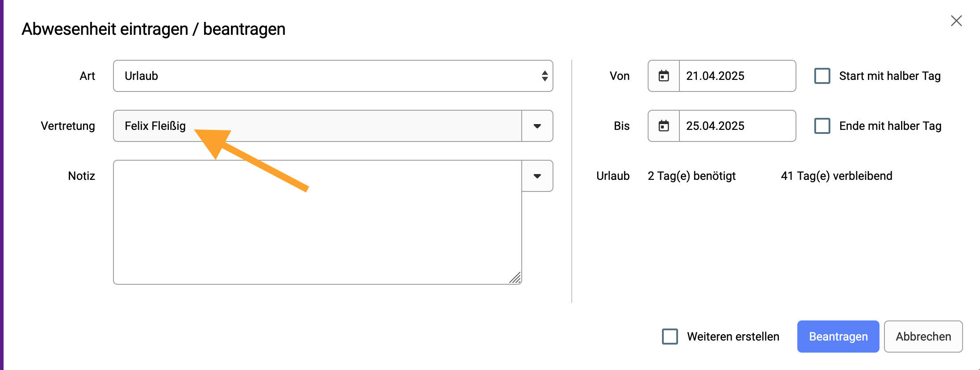Select the Vertretung field containing Felix Fleißig
The width and height of the screenshot is (980, 370).
(318, 126)
